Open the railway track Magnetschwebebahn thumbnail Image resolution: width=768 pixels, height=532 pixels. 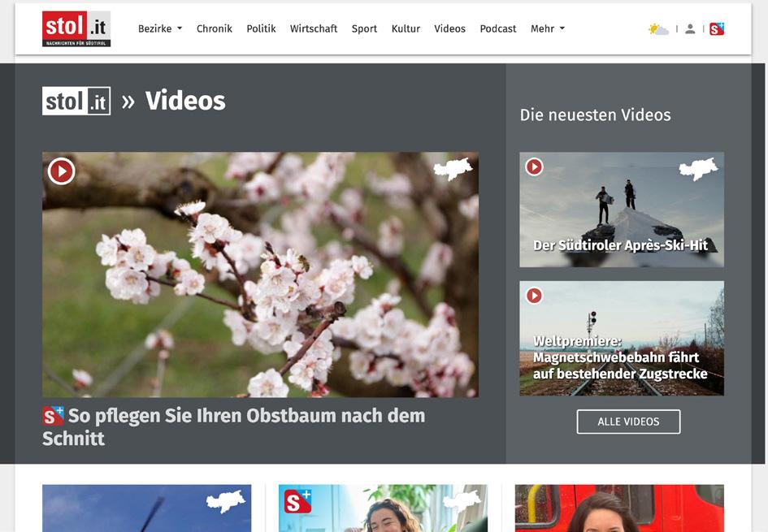click(622, 338)
